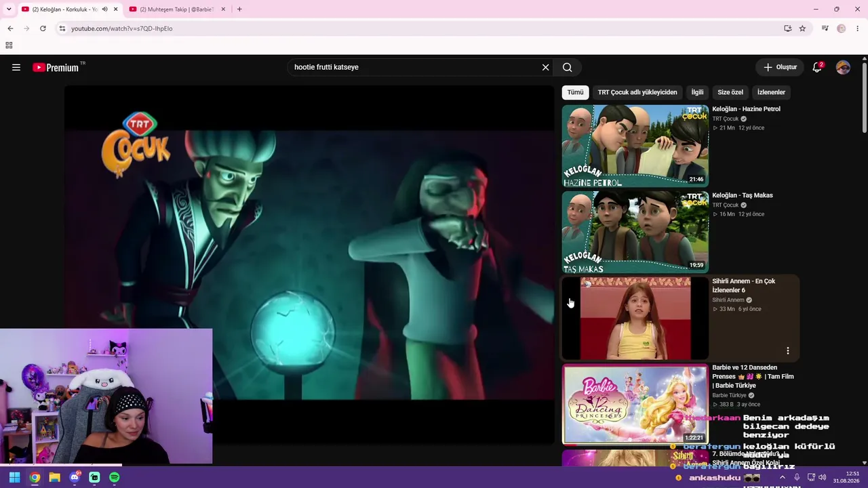868x488 pixels.
Task: Select the 'Size özel' filter chip
Action: 730,92
